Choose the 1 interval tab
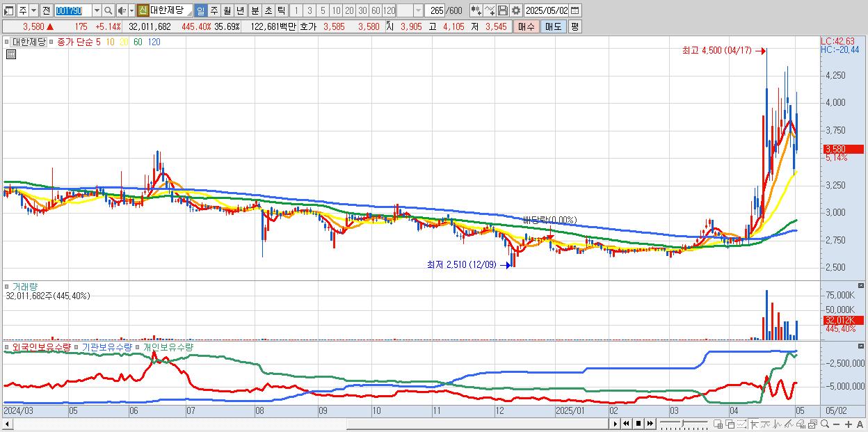Screen dimensions: 868x432 pyautogui.click(x=296, y=10)
